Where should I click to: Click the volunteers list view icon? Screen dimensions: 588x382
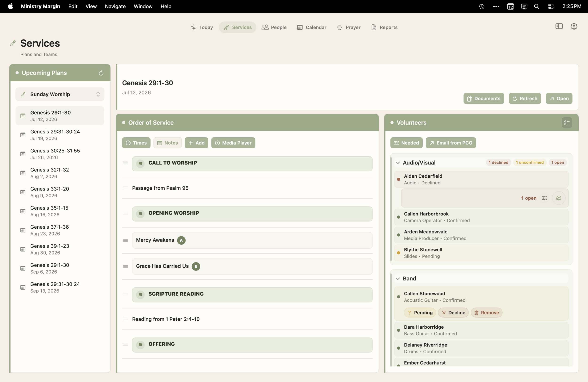[x=567, y=123]
